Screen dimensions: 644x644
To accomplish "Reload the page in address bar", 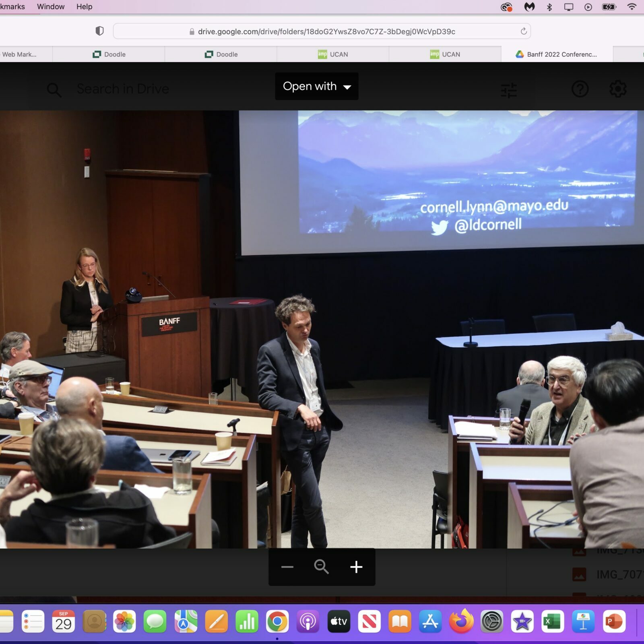I will click(x=523, y=31).
